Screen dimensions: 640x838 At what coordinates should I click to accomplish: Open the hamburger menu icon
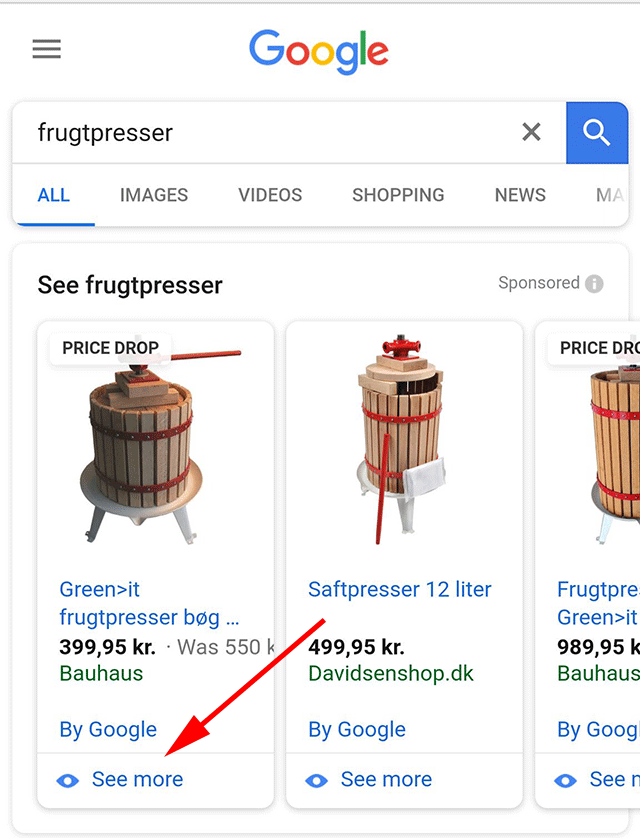[x=46, y=49]
